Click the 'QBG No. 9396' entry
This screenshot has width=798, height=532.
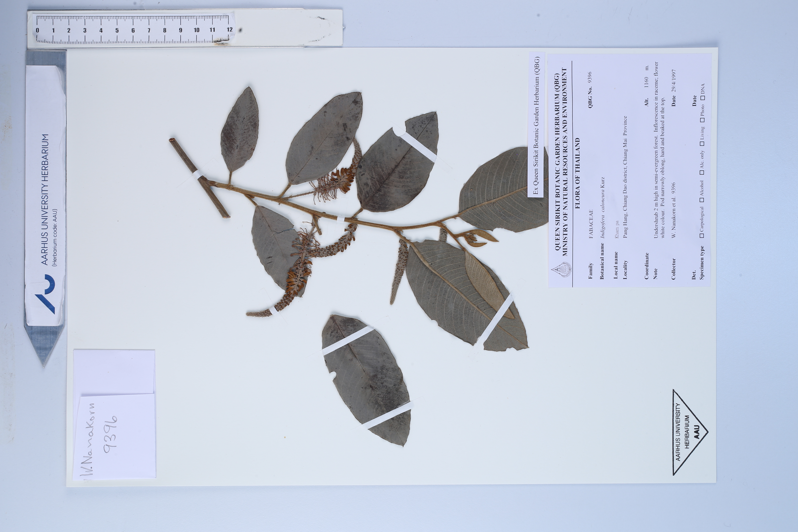click(590, 90)
